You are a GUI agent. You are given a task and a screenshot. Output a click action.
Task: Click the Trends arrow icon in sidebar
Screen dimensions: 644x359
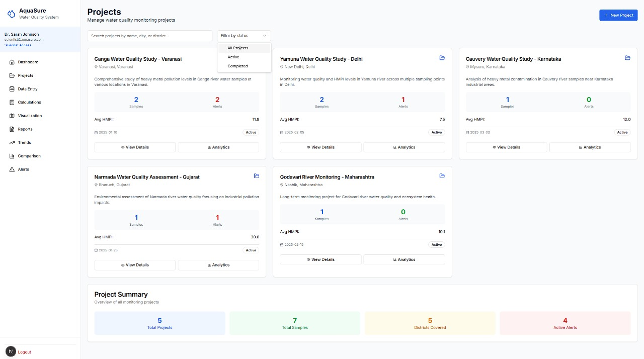click(x=13, y=143)
